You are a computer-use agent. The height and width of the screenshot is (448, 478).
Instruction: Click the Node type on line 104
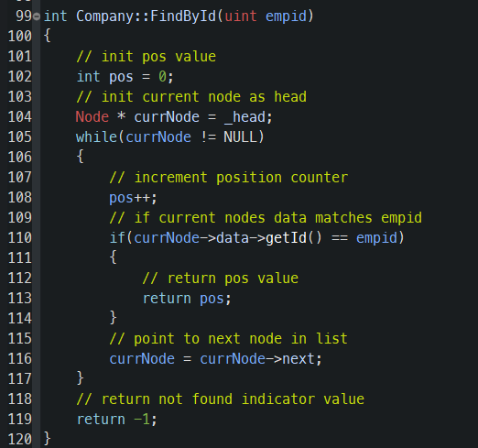tap(92, 117)
